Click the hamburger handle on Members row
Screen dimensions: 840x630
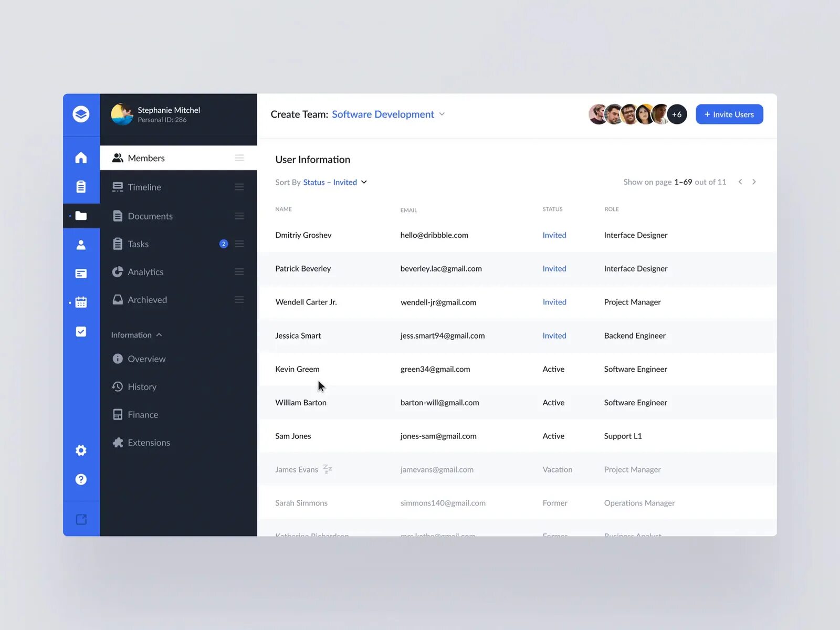tap(239, 158)
